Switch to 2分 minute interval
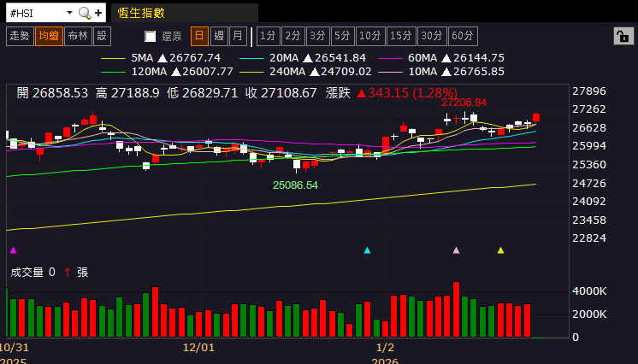The height and width of the screenshot is (364, 638). [293, 36]
